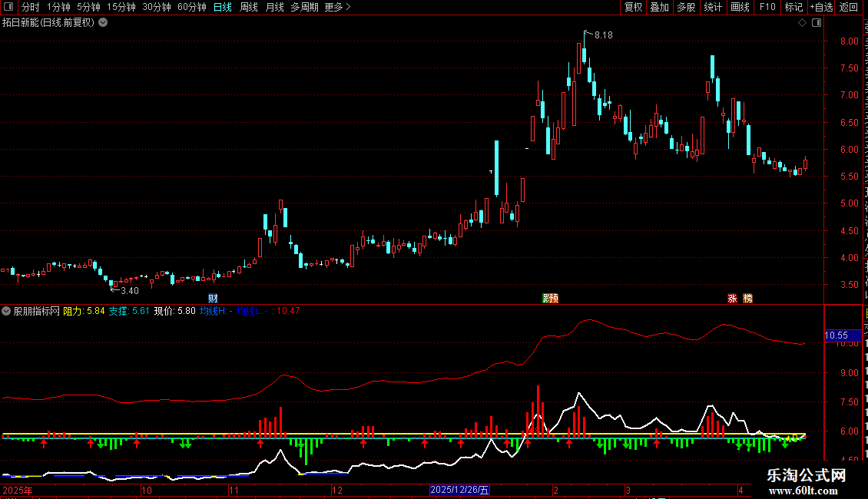Switch to the 周线 weekly chart
Screen dimensions: 868x499
(x=249, y=7)
